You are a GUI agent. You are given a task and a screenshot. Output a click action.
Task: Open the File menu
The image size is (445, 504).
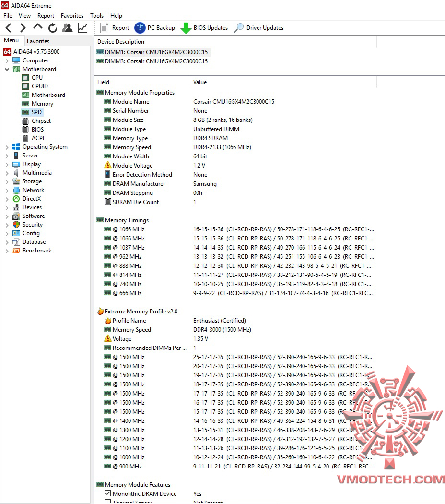point(8,16)
